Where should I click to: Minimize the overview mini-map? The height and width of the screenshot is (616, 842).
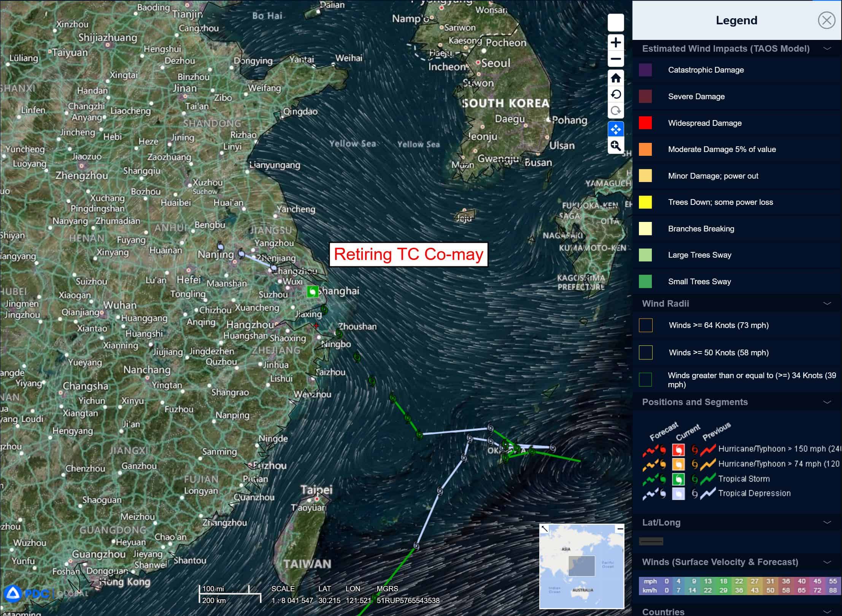[620, 529]
